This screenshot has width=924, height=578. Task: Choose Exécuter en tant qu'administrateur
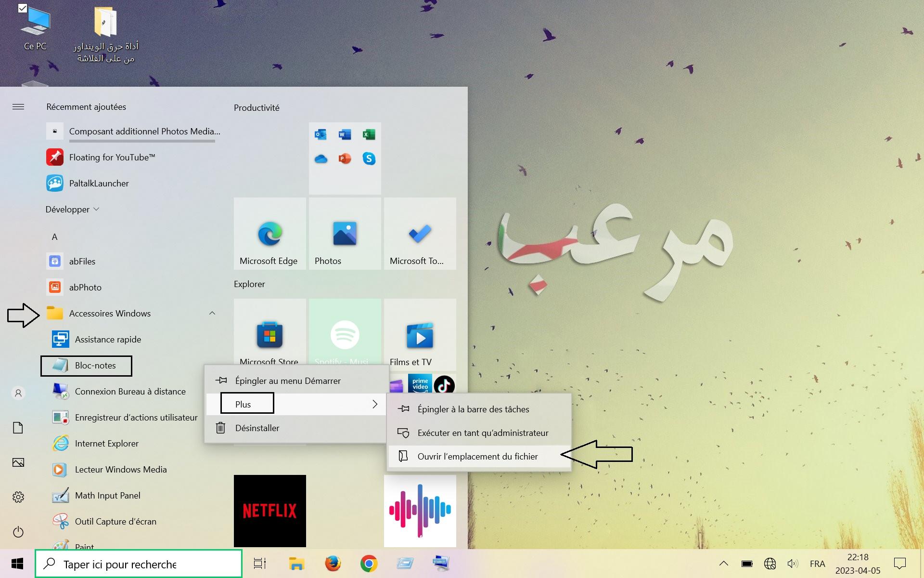[x=479, y=433]
